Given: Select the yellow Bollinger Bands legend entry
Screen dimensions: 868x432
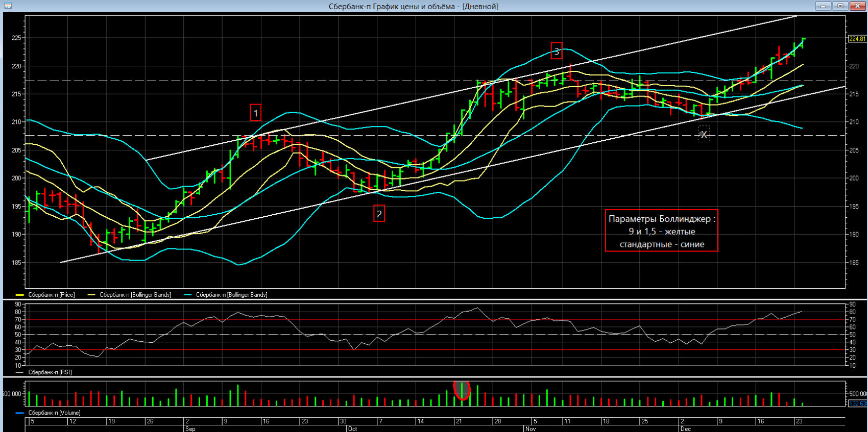Looking at the screenshot, I should 135,295.
